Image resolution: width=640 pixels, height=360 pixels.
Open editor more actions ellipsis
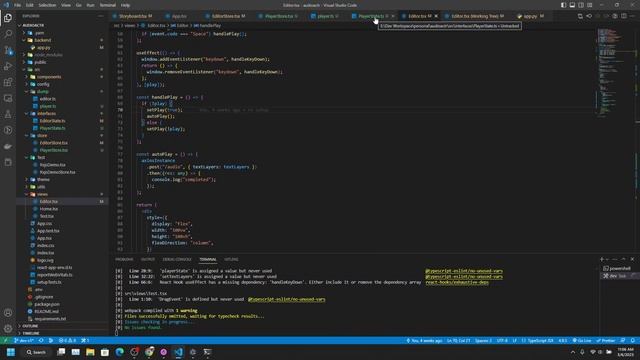pyautogui.click(x=632, y=16)
